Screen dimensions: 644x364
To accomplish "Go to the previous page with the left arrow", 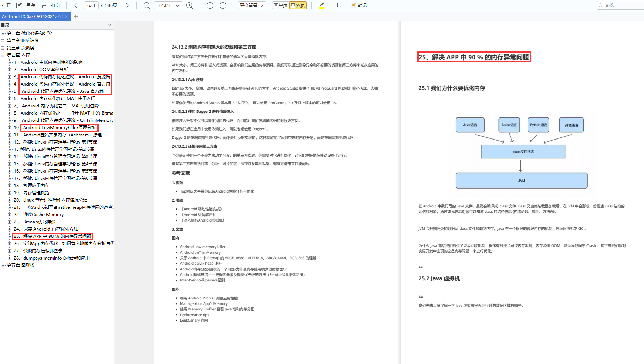I will coord(76,5).
